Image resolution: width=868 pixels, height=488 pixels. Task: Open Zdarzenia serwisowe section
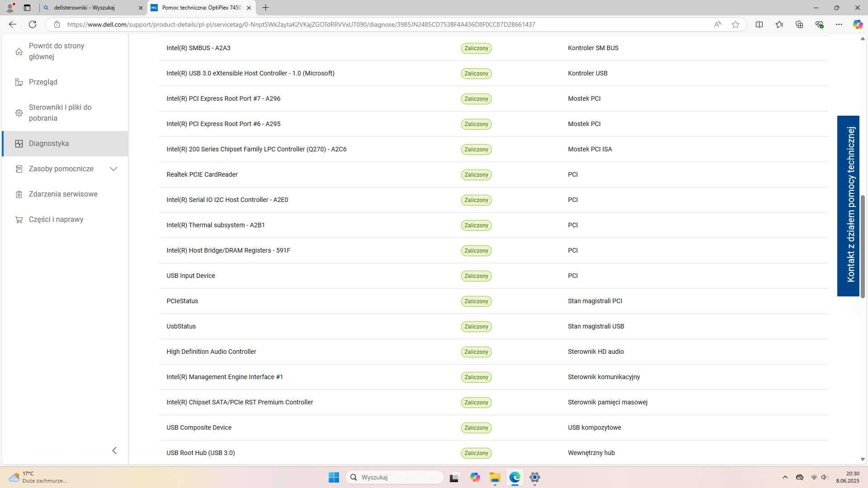click(x=65, y=194)
